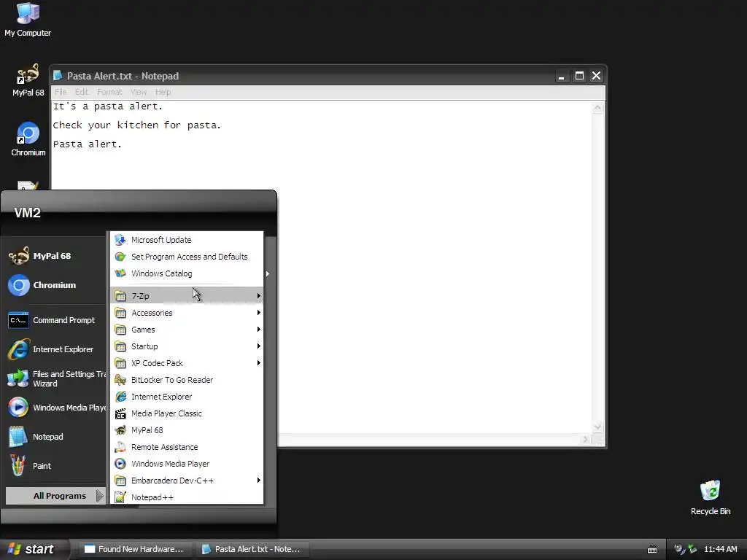Expand the XP Codec Pack folder
Image resolution: width=747 pixels, height=560 pixels.
[x=187, y=363]
